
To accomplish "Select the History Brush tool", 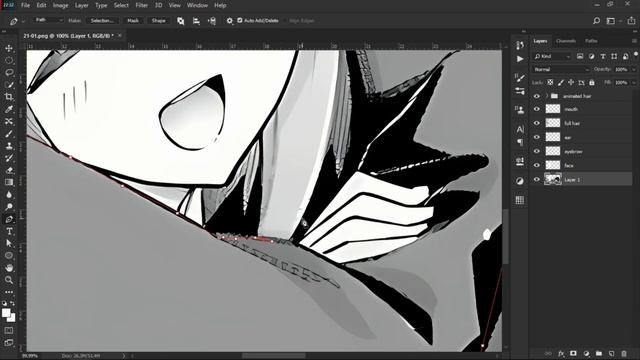I will pos(9,158).
